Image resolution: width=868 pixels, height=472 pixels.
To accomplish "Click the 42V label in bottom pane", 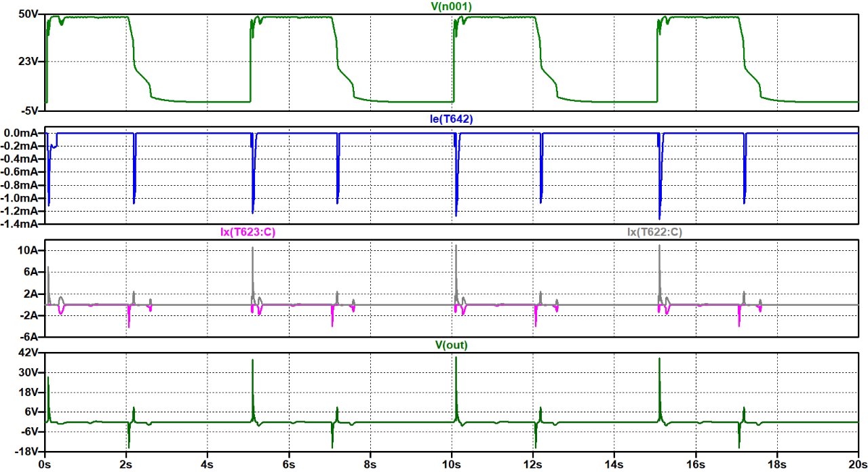I will [x=31, y=353].
